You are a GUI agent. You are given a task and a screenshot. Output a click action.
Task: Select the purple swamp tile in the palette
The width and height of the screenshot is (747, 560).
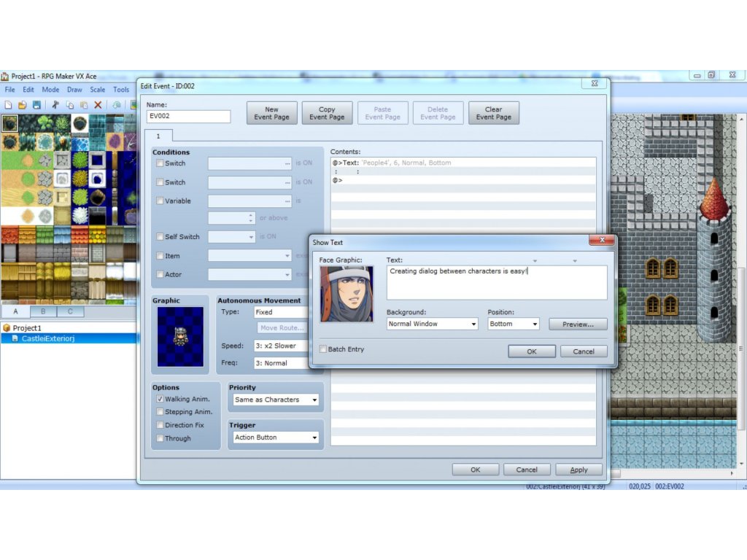click(115, 141)
